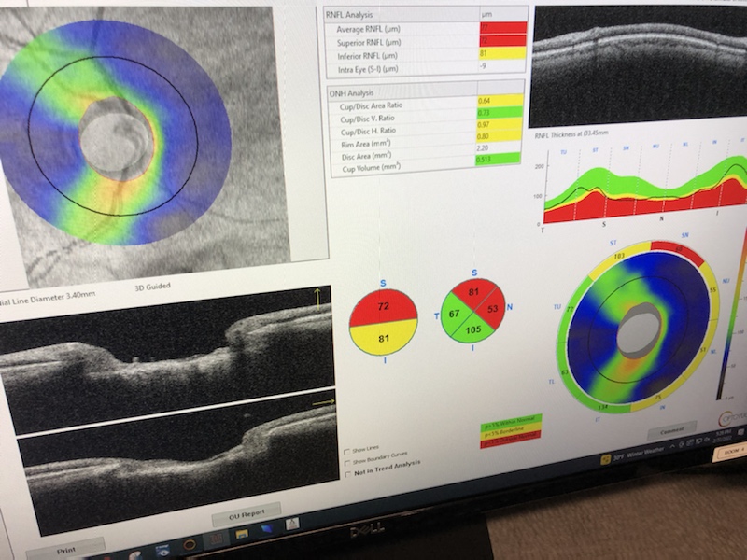Enable the Show Boundary Curves checkbox
The image size is (747, 560).
(x=347, y=463)
